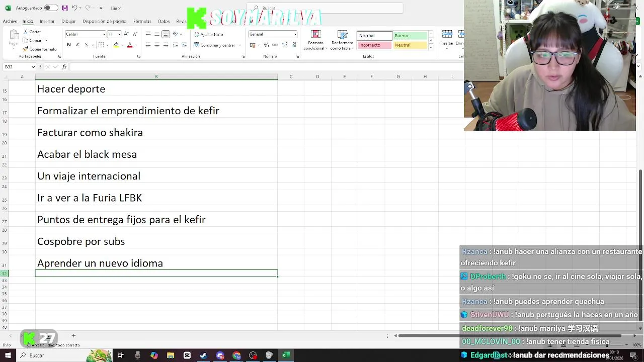The image size is (644, 362).
Task: Apply the Neutral cell style
Action: pos(410,45)
